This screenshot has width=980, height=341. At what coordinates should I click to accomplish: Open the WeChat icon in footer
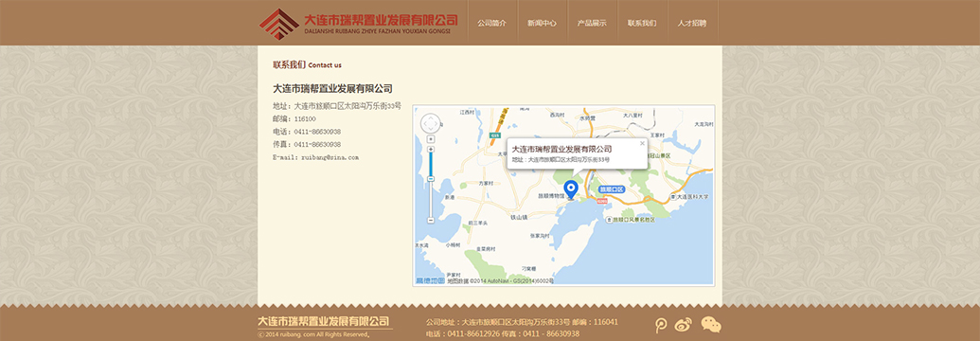(x=711, y=324)
